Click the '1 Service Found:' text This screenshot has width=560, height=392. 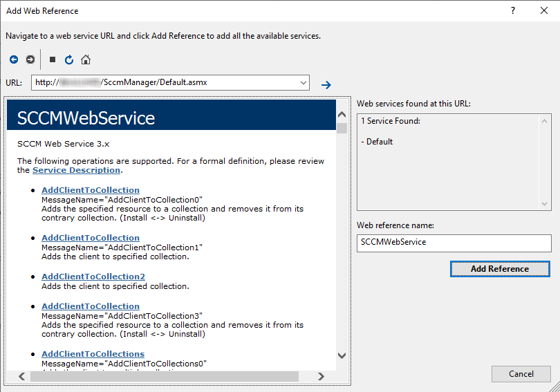(x=391, y=121)
